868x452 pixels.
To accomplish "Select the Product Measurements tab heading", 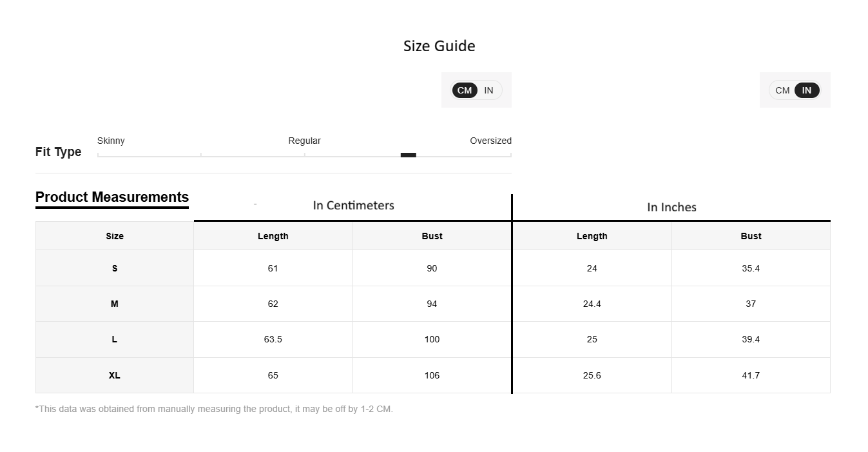I will click(x=112, y=197).
